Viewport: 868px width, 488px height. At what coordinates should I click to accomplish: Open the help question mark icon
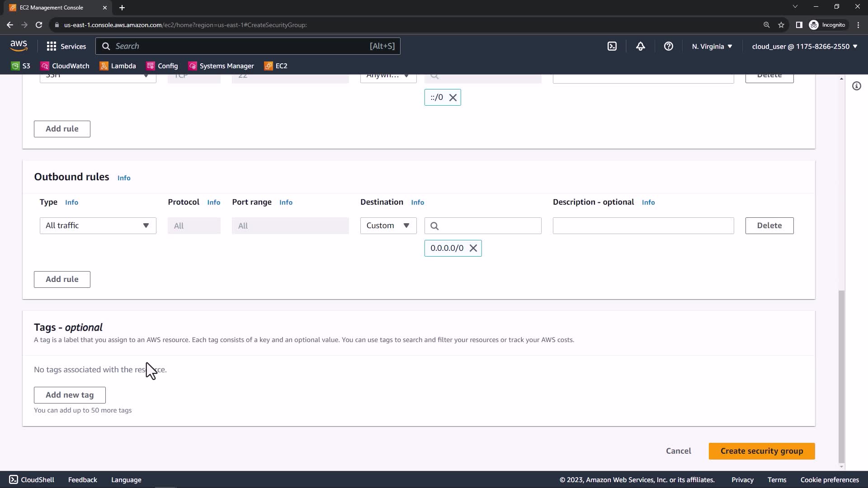pos(668,46)
